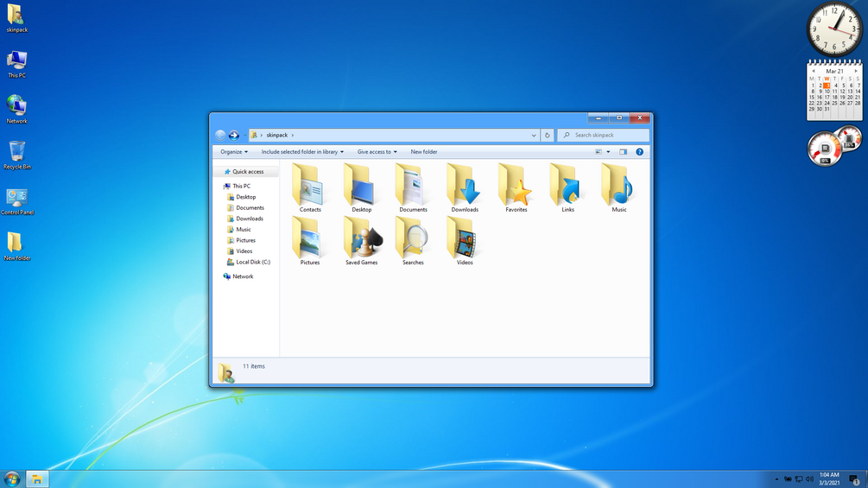868x488 pixels.
Task: Select the skinpack desktop shortcut
Action: click(16, 18)
